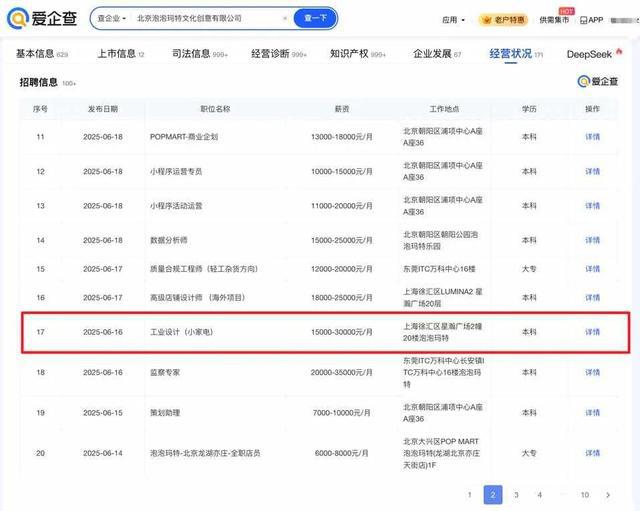The height and width of the screenshot is (511, 640).
Task: Open the APP download icon link
Action: (591, 20)
